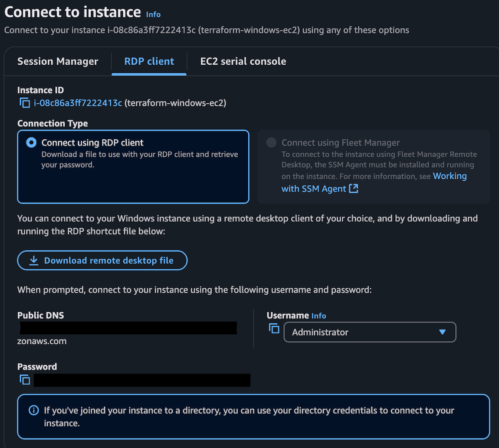Open the Administrator username dropdown
This screenshot has width=499, height=448.
coord(370,332)
